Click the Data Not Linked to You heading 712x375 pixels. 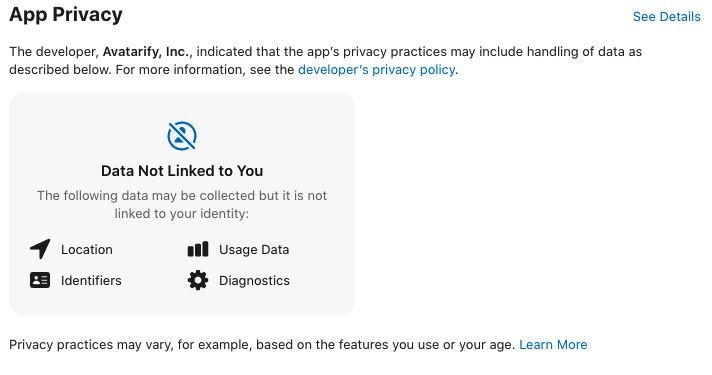coord(182,171)
